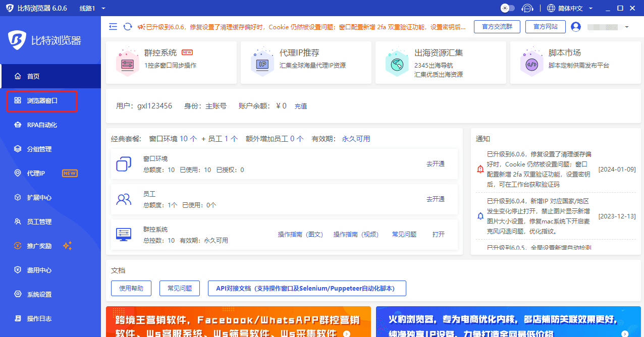This screenshot has height=337, width=644.
Task: Click the 窗口环境 10 个 quota text
Action: pyautogui.click(x=173, y=139)
